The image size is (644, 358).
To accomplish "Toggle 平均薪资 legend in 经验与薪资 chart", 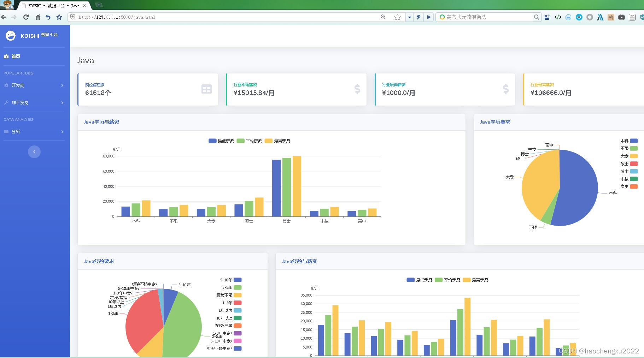I will (x=447, y=280).
